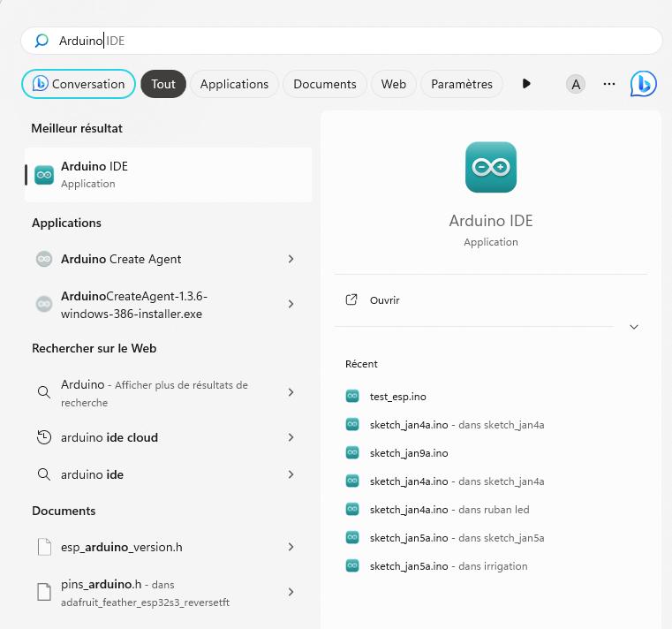Expand chevron for pins_arduino.h
This screenshot has width=672, height=629.
[x=291, y=592]
